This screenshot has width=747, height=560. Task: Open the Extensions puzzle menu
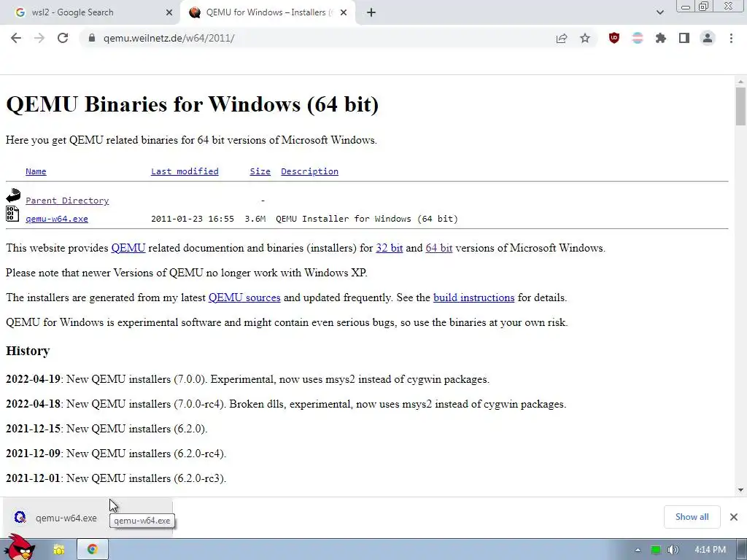[661, 38]
